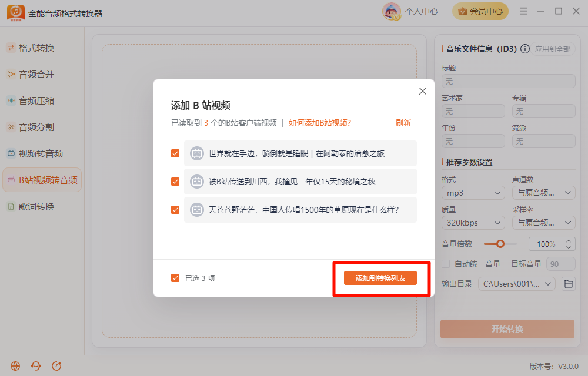
Task: Decrease 音量倍数 with the down stepper arrow
Action: (569, 247)
